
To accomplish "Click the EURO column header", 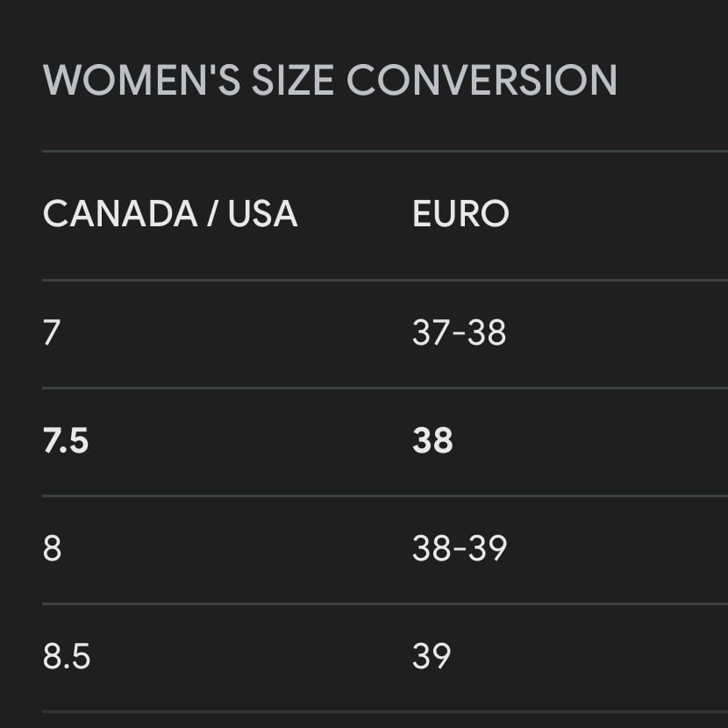I will (x=460, y=213).
